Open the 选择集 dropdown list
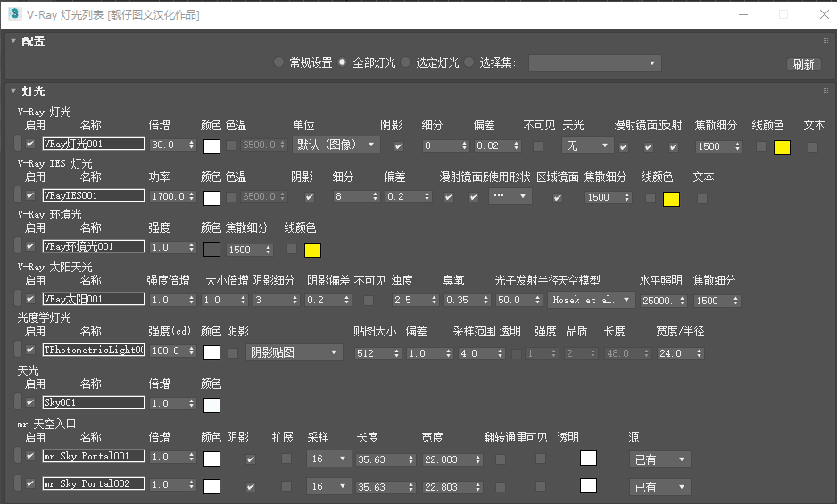The height and width of the screenshot is (504, 837). 594,63
